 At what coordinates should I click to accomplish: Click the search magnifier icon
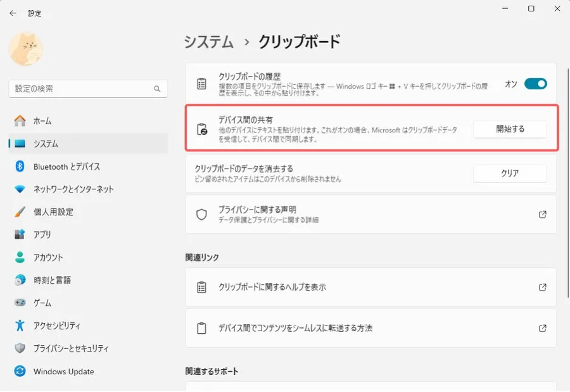click(x=157, y=89)
